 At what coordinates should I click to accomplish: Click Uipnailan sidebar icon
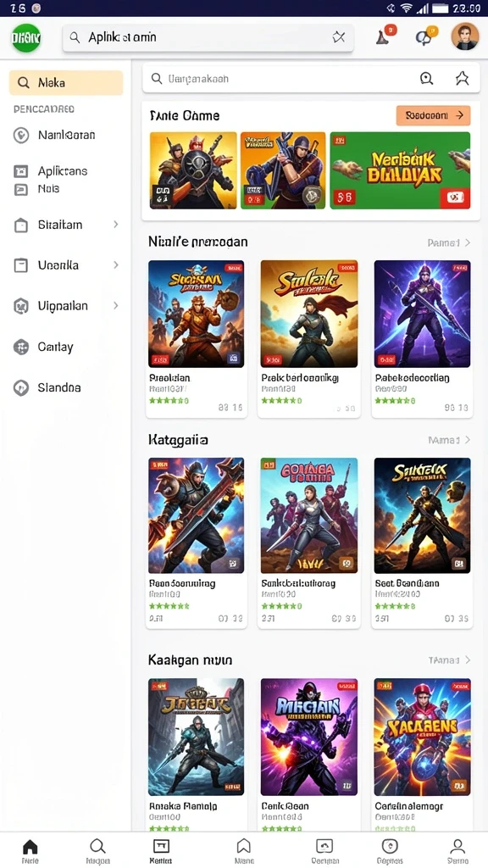point(21,306)
